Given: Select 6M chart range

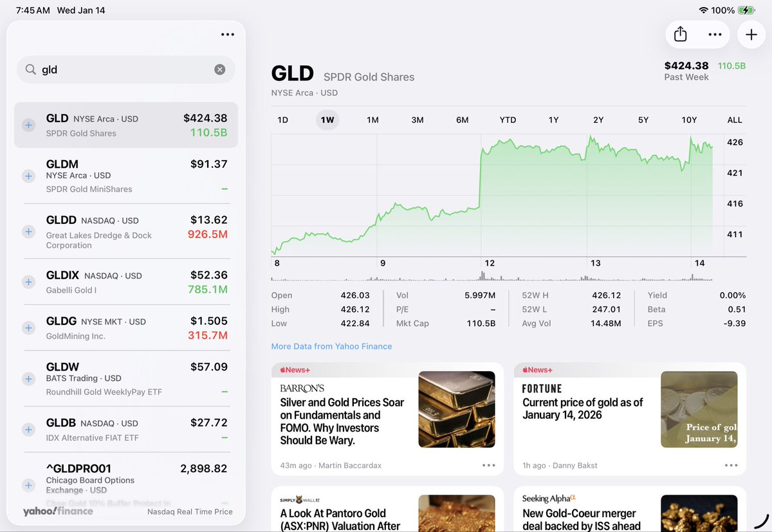Looking at the screenshot, I should [x=462, y=120].
